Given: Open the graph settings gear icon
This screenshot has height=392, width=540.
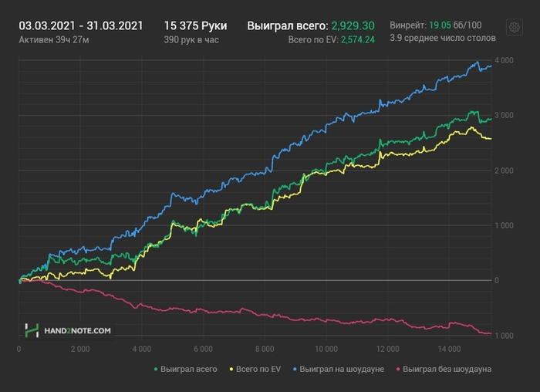Looking at the screenshot, I should click(x=515, y=27).
